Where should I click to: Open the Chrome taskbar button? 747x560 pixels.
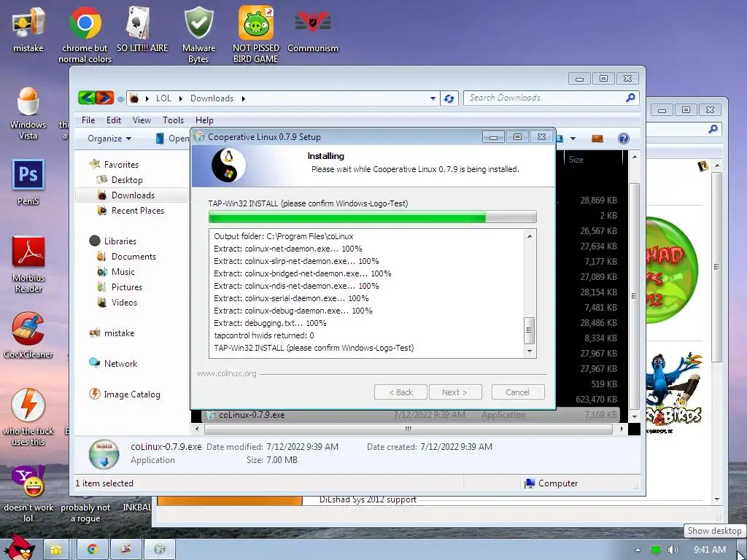pos(93,550)
